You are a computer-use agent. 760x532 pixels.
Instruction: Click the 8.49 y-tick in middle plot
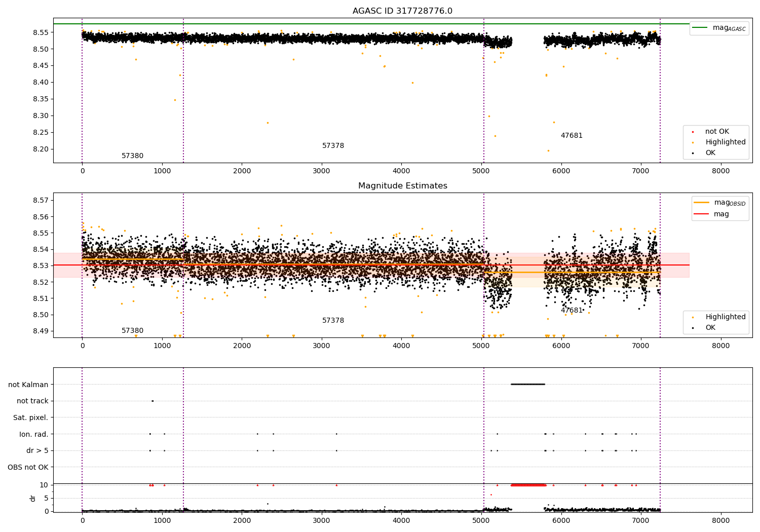(41, 331)
